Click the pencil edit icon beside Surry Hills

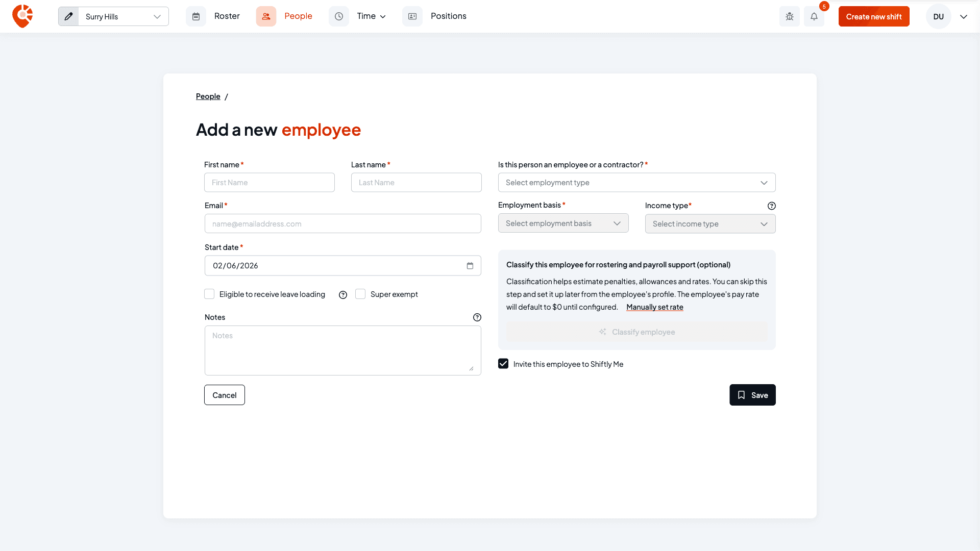tap(68, 16)
